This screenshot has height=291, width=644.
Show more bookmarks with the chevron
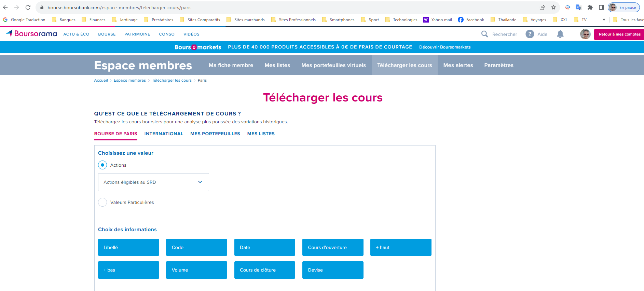point(604,20)
